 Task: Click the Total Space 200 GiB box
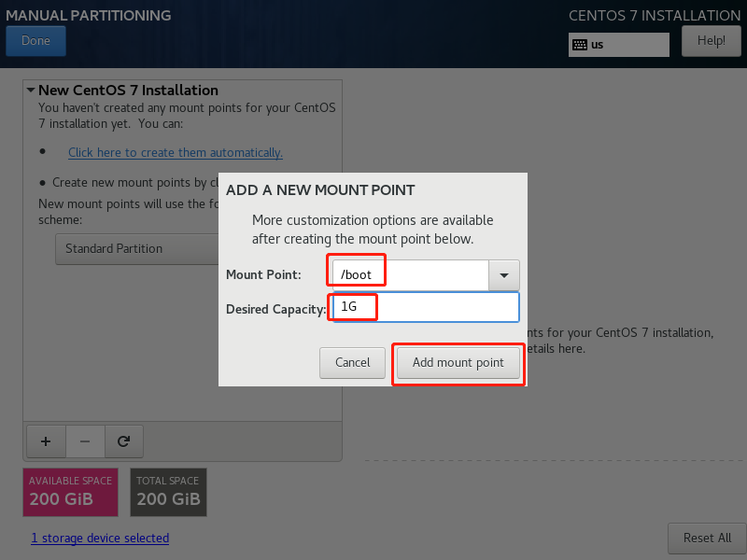tap(169, 493)
